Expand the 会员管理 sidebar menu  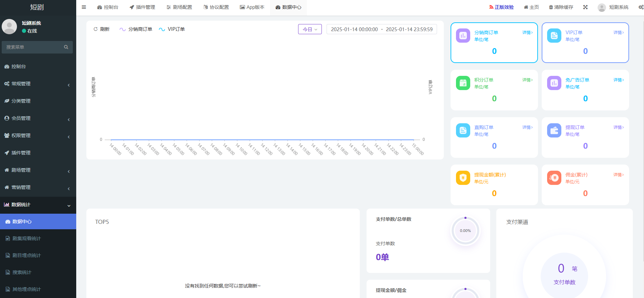[38, 118]
